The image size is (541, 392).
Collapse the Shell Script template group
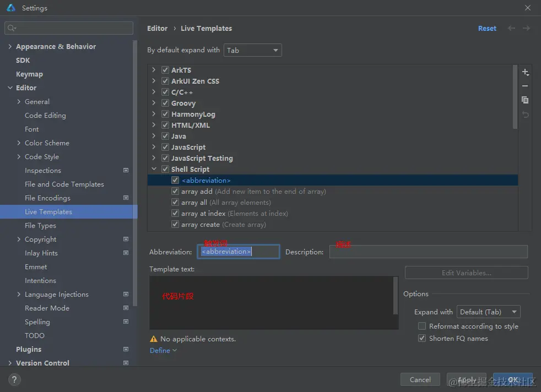tap(154, 169)
